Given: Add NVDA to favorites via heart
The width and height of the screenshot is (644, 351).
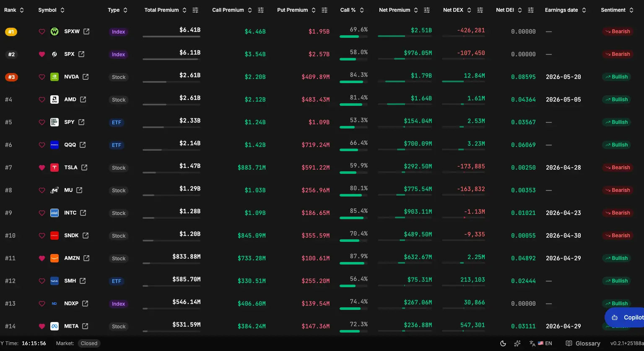Looking at the screenshot, I should 42,77.
